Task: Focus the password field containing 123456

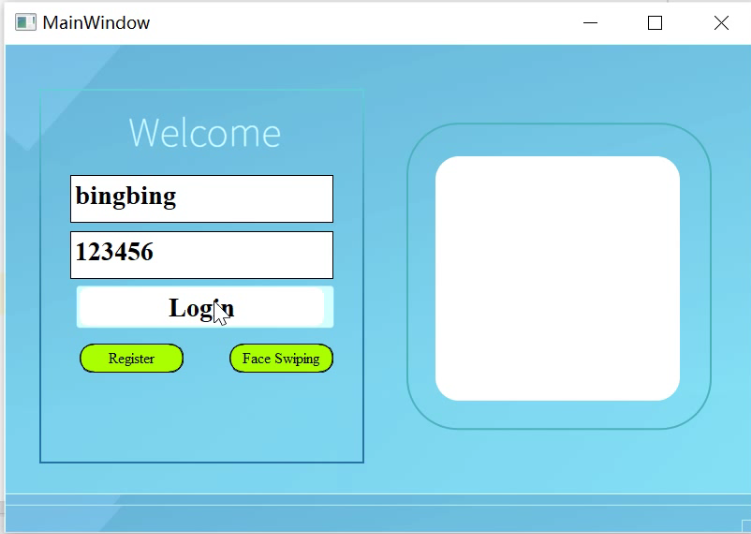Action: tap(202, 255)
